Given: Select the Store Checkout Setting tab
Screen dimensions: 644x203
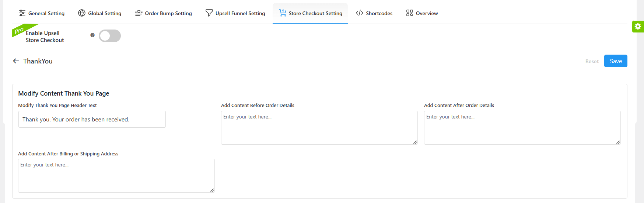Looking at the screenshot, I should [310, 13].
